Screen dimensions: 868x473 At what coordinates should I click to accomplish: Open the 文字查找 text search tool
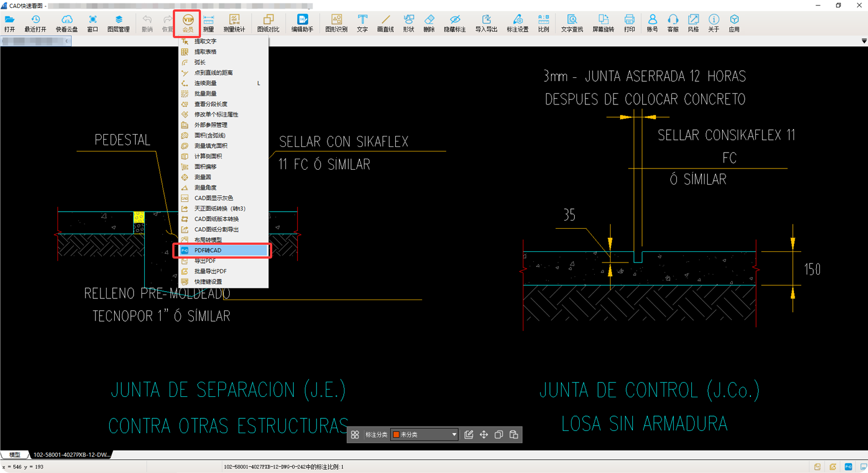coord(571,23)
